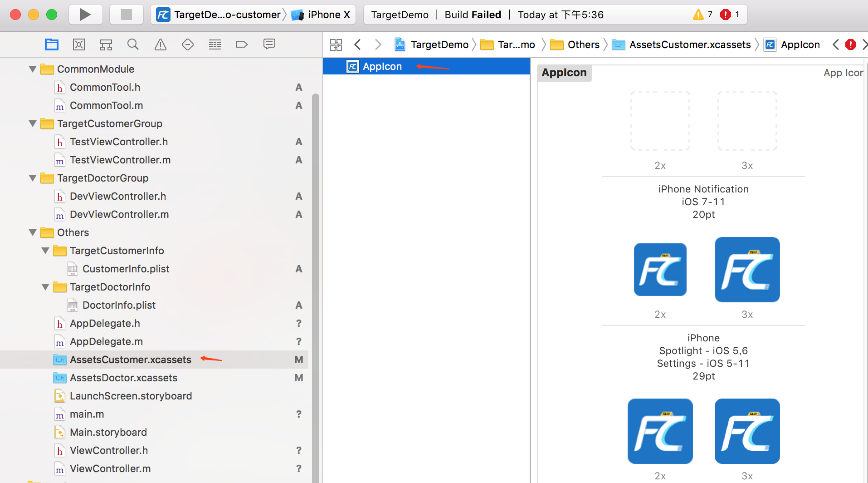Jump to previous issue arrow
Image resolution: width=868 pixels, height=483 pixels.
pyautogui.click(x=836, y=44)
